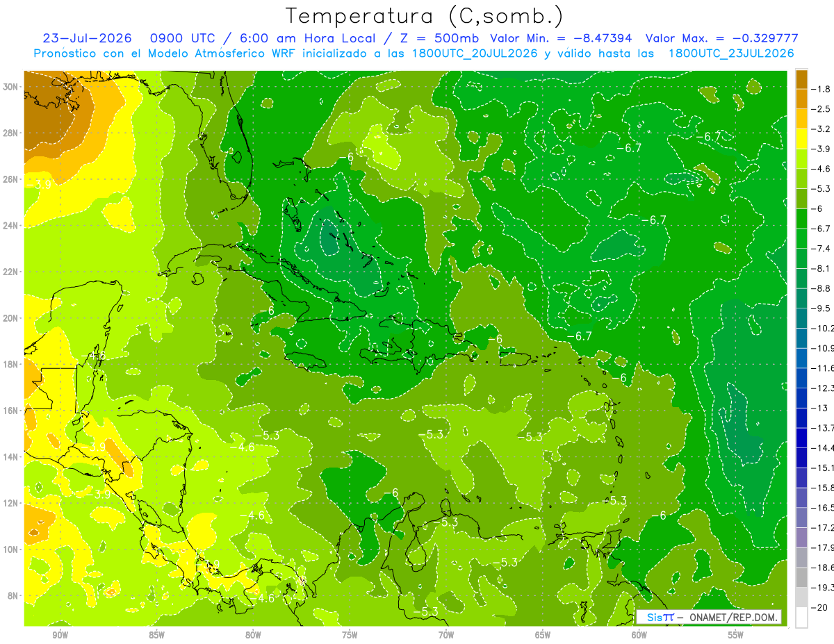
Task: Click the -18.6 colorbar label
Action: (823, 568)
